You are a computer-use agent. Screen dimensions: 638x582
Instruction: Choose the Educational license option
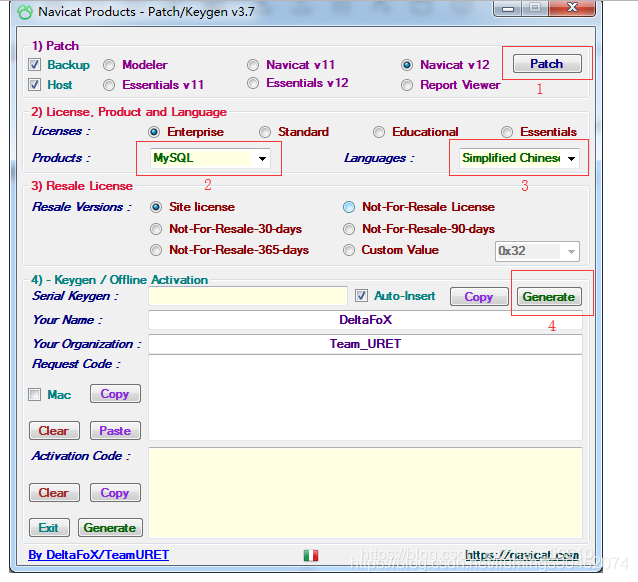pyautogui.click(x=379, y=132)
